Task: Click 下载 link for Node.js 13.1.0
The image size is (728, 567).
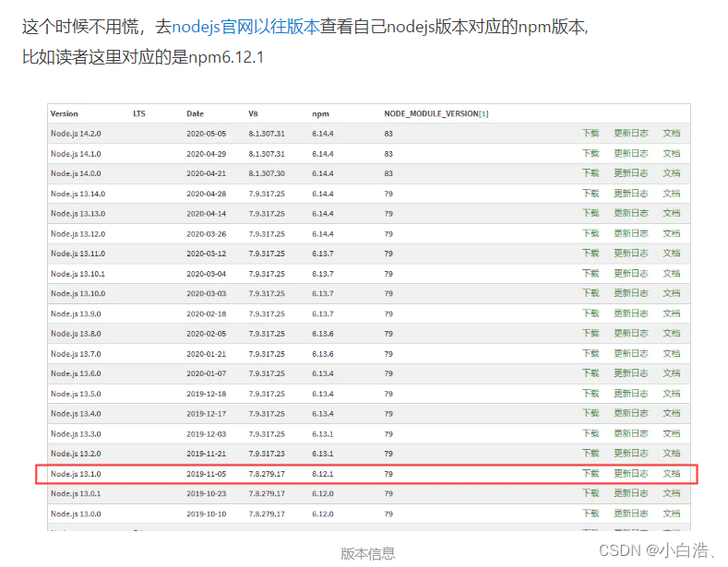Action: tap(591, 474)
